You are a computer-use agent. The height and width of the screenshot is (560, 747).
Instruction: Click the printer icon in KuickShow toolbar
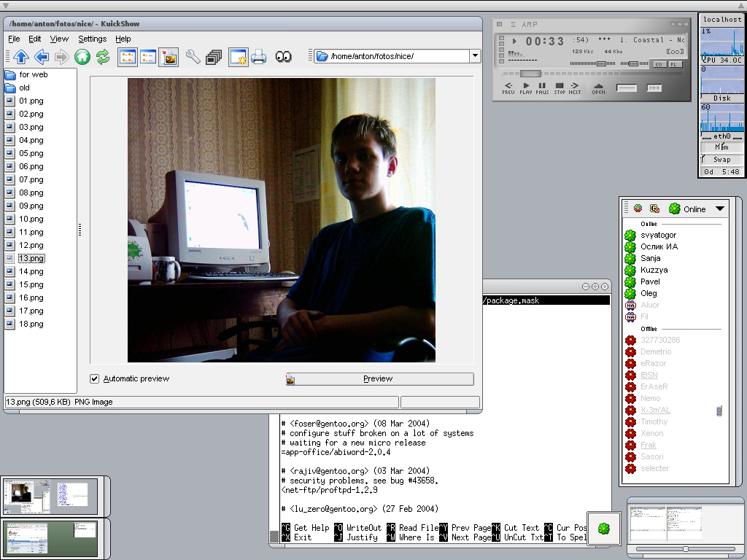pos(259,57)
